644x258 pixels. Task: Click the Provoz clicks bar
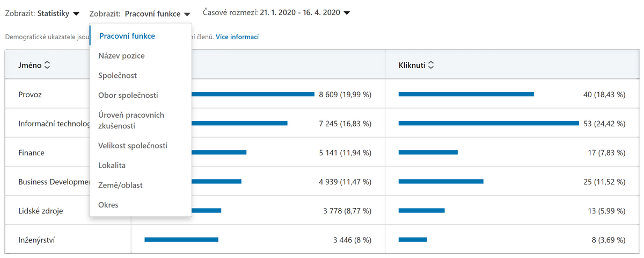click(466, 94)
